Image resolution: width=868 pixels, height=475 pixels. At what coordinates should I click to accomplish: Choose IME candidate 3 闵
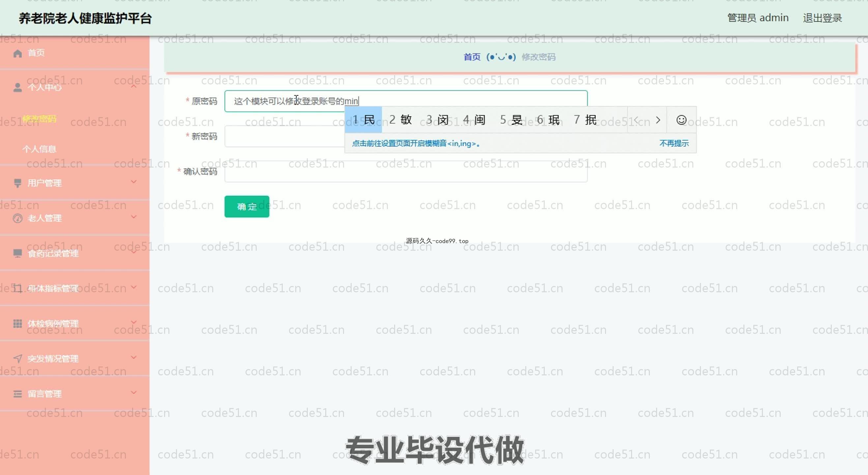pos(438,120)
